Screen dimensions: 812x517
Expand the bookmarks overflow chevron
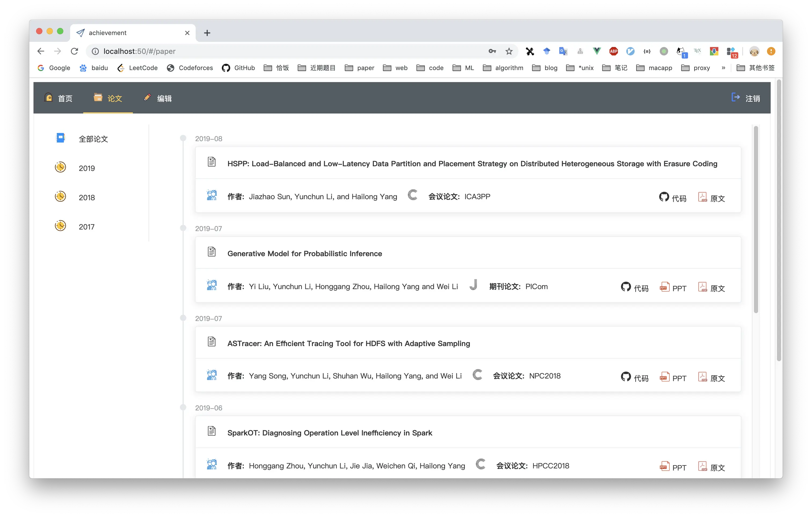tap(723, 68)
